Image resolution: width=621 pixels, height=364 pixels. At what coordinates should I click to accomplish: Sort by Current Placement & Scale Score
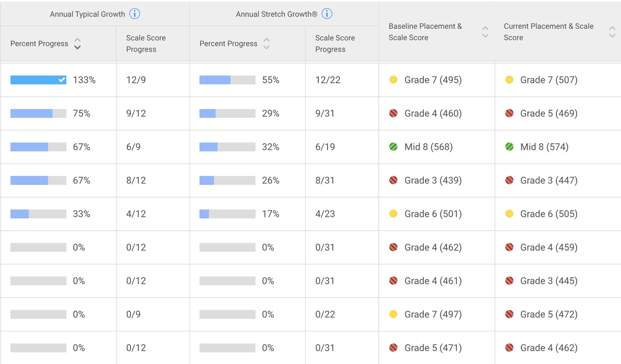click(612, 32)
